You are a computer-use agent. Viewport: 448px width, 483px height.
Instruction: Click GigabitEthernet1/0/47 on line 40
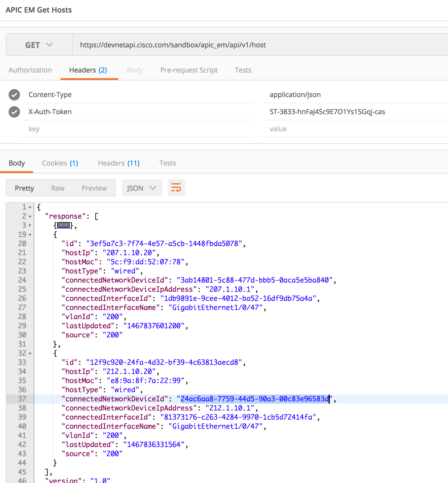(x=216, y=426)
